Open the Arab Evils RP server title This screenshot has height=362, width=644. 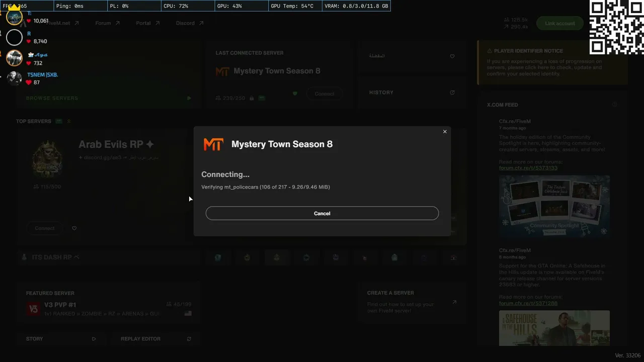(x=116, y=145)
